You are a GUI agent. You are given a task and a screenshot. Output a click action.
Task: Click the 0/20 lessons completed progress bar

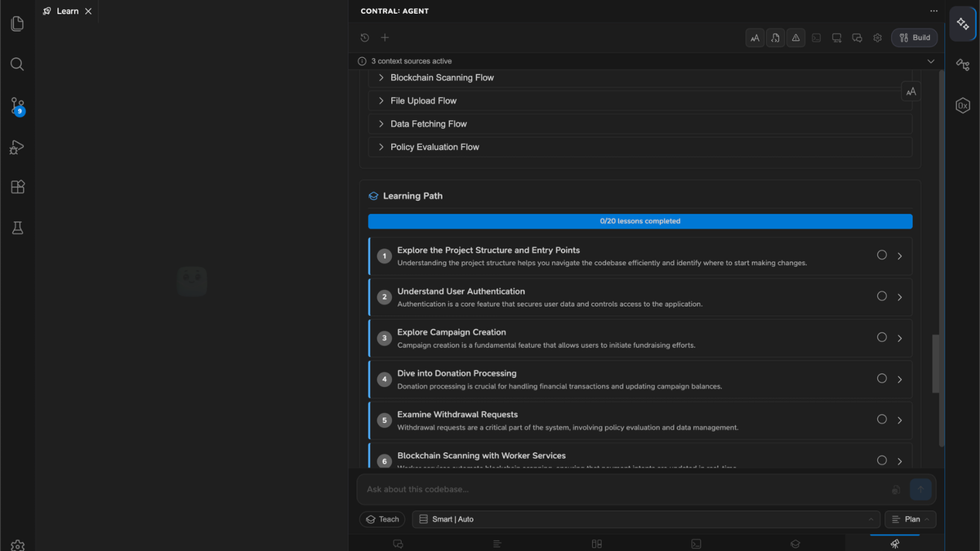(640, 221)
